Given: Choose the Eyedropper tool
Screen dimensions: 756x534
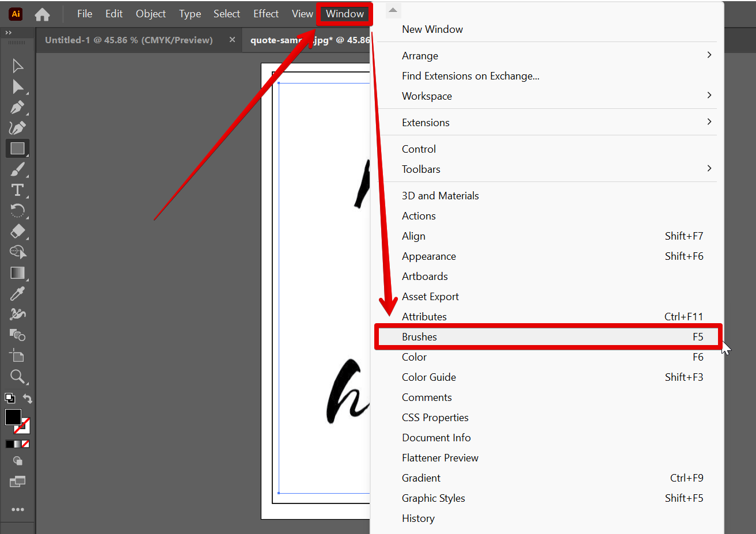Looking at the screenshot, I should pyautogui.click(x=17, y=293).
